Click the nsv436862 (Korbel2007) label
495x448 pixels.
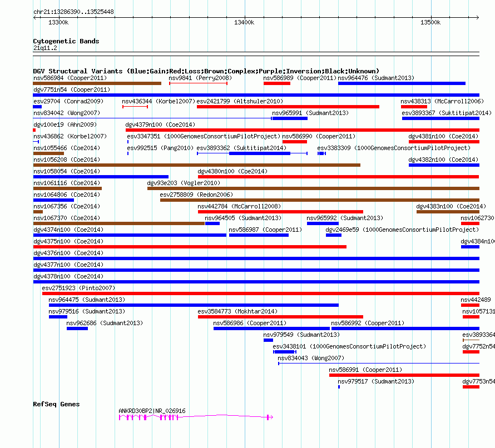coord(70,136)
